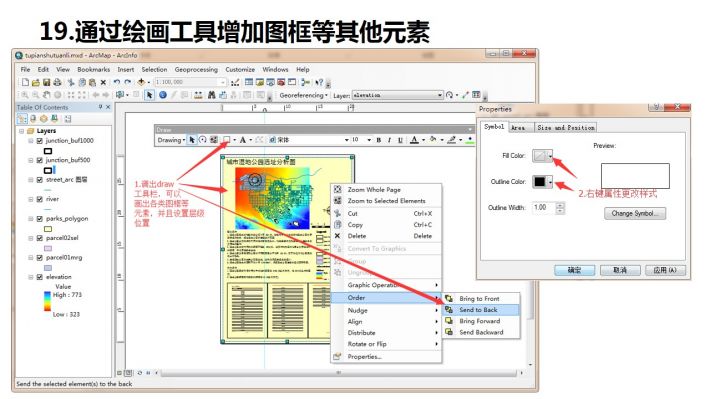Click the black Outline Color swatch
Screen dimensions: 710x399
point(540,182)
